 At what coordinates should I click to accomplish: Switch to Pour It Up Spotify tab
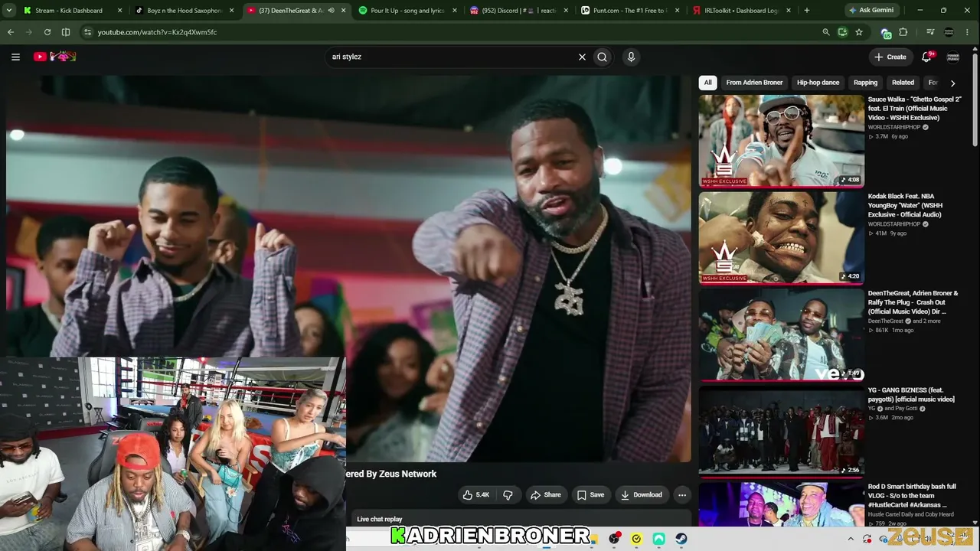pos(407,11)
